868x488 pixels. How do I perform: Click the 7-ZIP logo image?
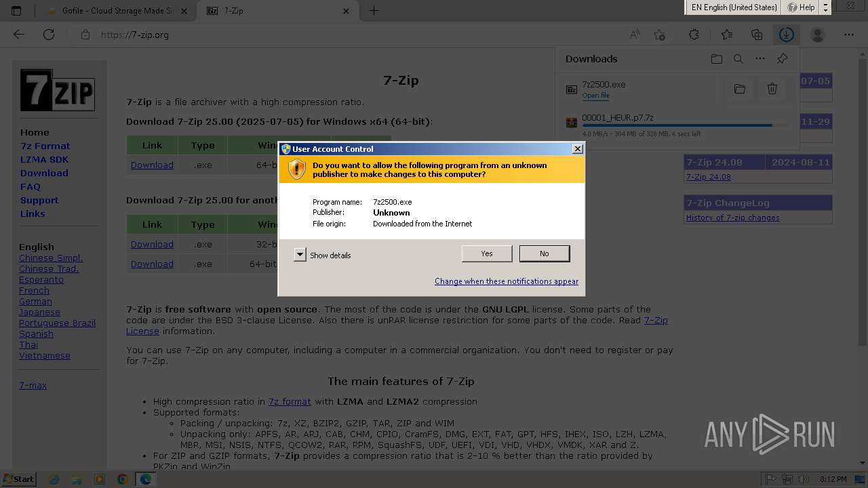pyautogui.click(x=57, y=89)
